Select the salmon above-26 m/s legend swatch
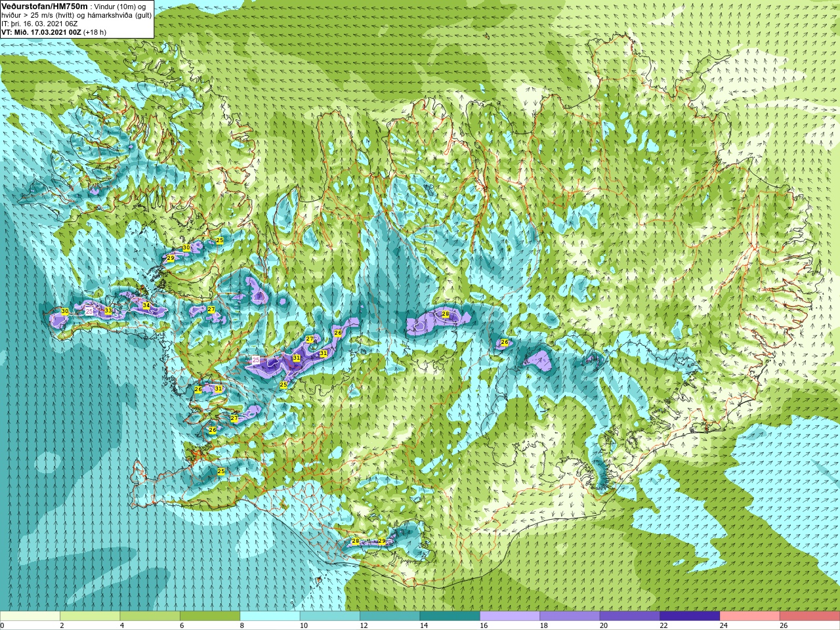 [x=810, y=616]
